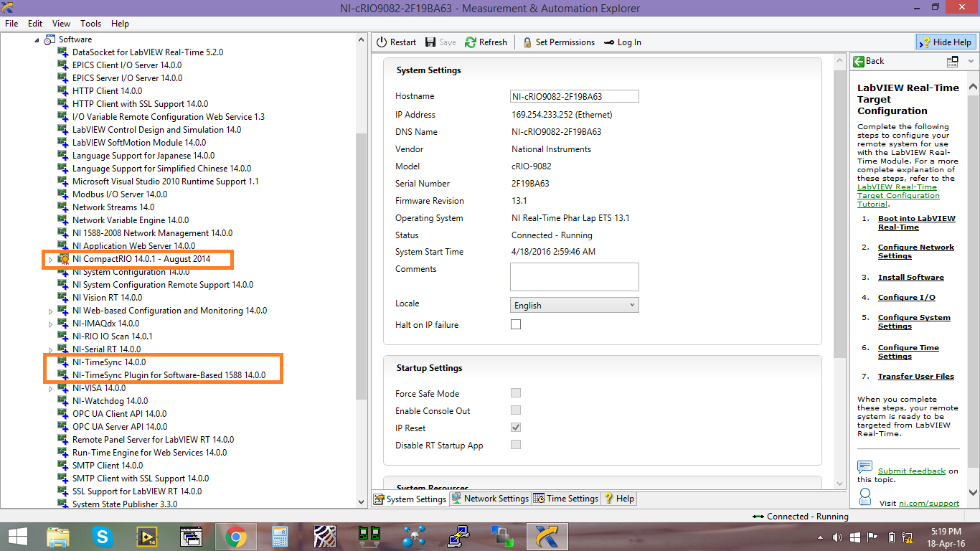The width and height of the screenshot is (980, 551).
Task: Click the Refresh arrows icon
Action: pyautogui.click(x=471, y=42)
